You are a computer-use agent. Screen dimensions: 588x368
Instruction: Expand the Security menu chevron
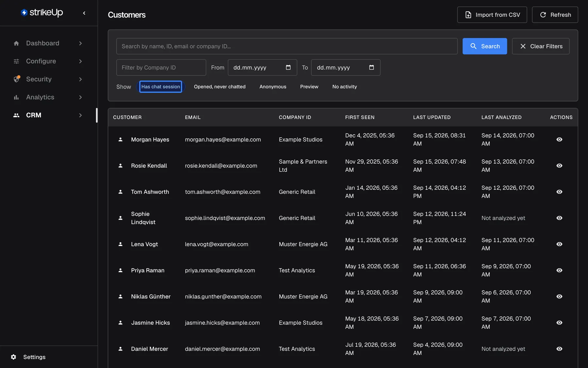pyautogui.click(x=80, y=79)
